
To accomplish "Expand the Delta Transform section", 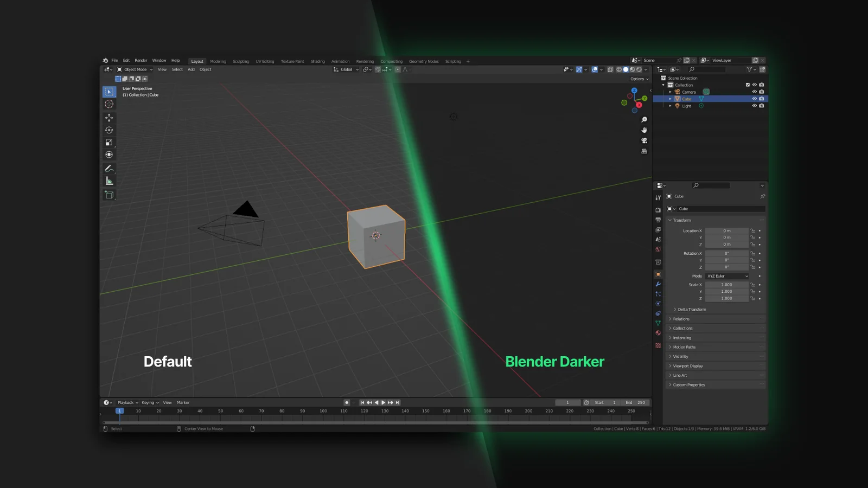I will (x=690, y=309).
